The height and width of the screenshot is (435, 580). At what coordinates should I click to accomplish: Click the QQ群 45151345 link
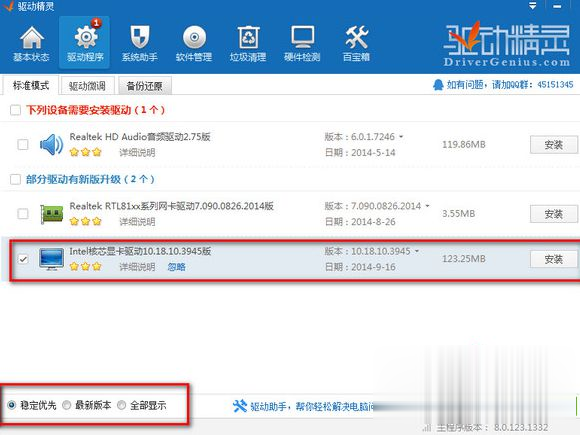click(x=510, y=85)
